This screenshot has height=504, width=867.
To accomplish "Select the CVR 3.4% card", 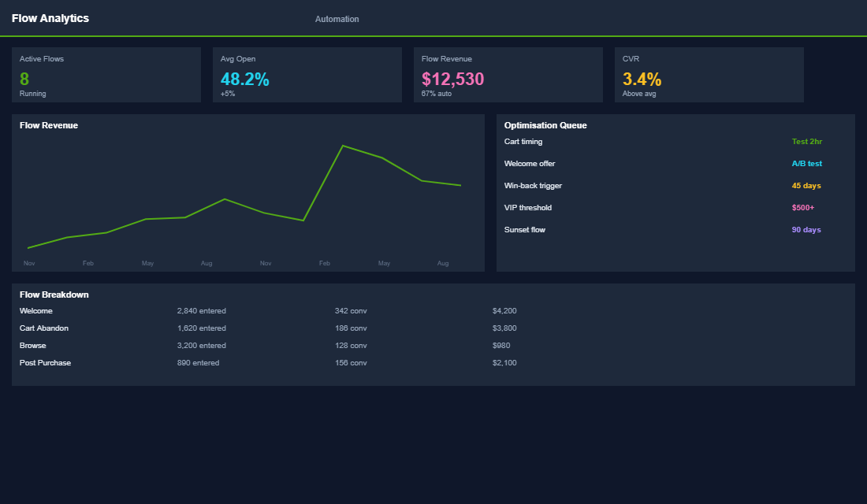I will coord(709,75).
